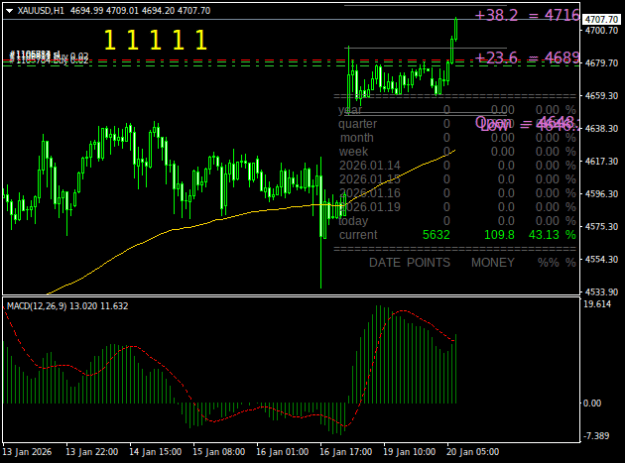Click the XAUUSD,H1 symbol title
625x463 pixels.
41,11
